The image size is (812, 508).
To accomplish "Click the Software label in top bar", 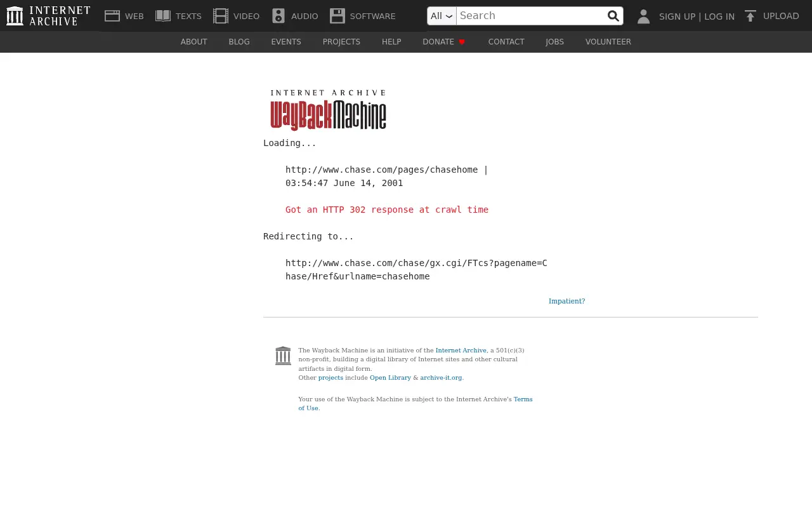I will click(x=372, y=16).
